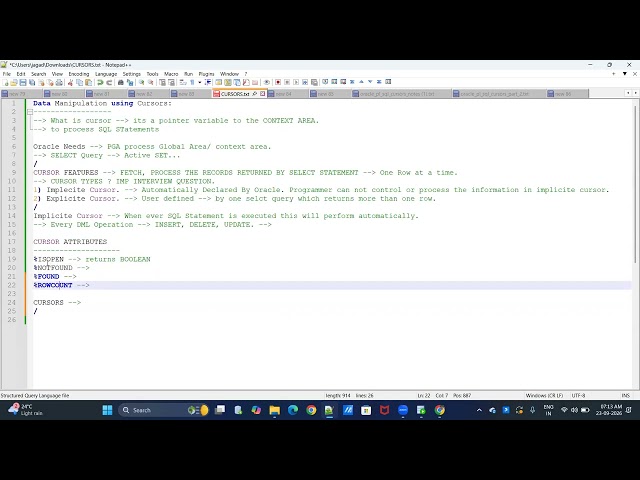Open Microsoft Edge from taskbar
This screenshot has width=640, height=480.
click(293, 410)
